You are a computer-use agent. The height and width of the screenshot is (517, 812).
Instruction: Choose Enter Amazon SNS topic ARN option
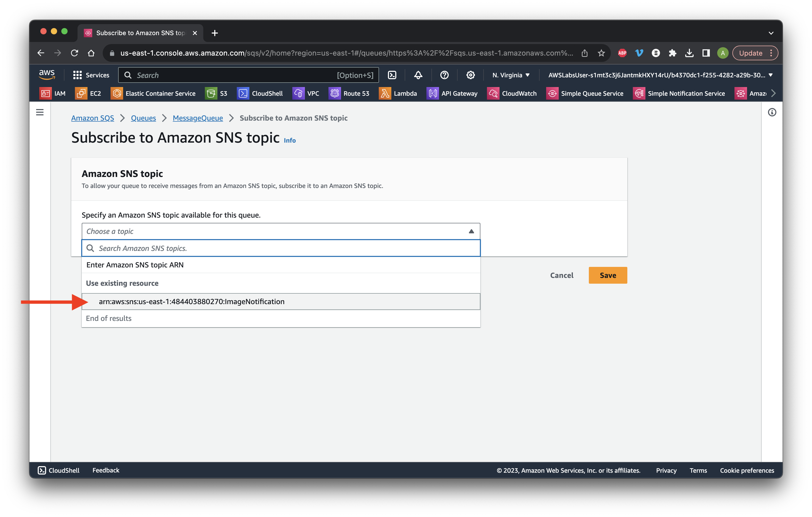(x=281, y=265)
